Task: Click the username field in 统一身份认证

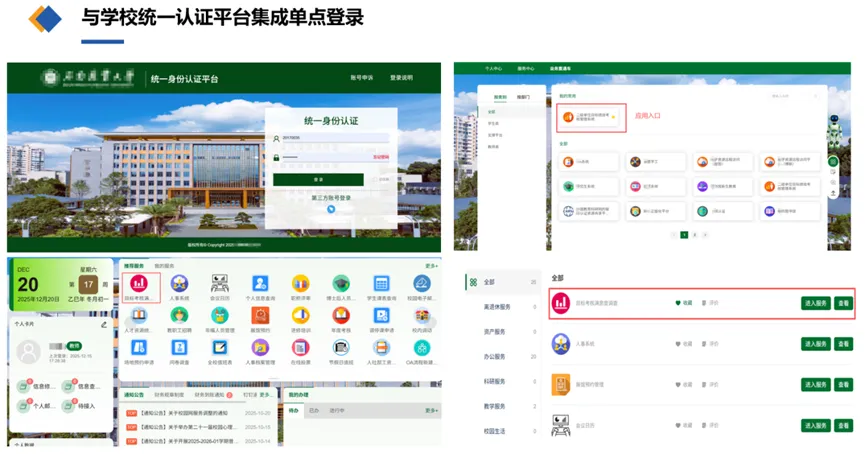Action: click(x=335, y=138)
